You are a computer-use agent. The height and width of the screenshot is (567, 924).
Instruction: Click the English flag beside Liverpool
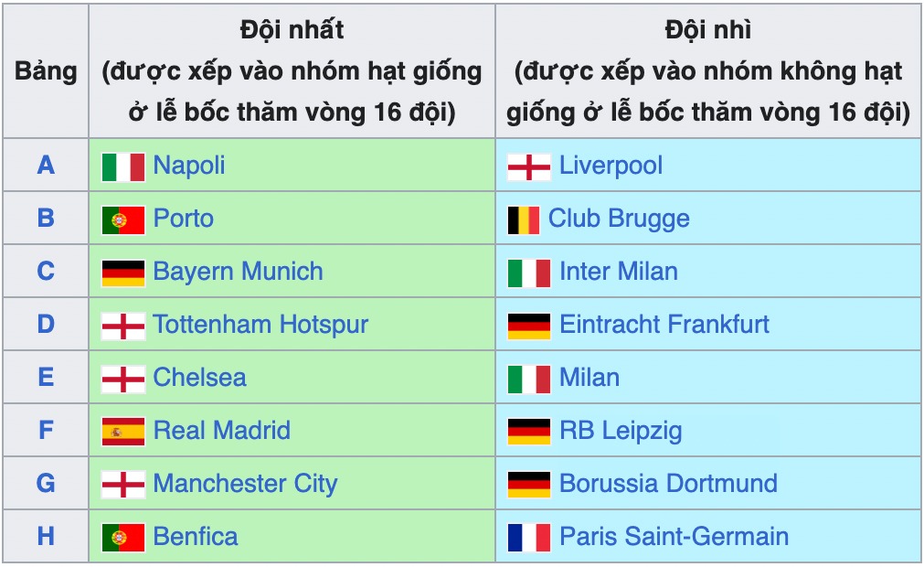click(528, 166)
